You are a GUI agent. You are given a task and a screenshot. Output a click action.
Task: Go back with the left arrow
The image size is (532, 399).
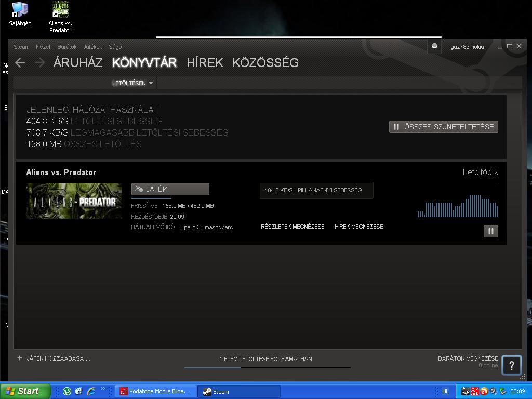tap(20, 62)
